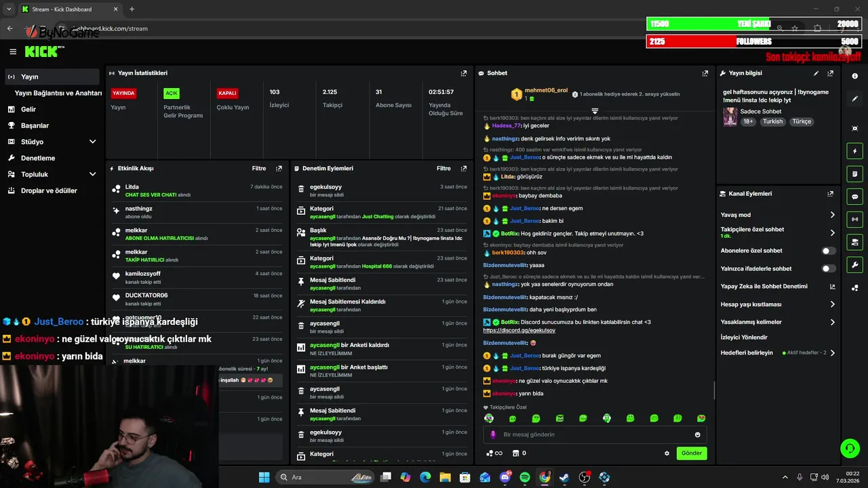Click the purple microphone icon in message box
Screen dimensions: 868x488
coord(493,434)
